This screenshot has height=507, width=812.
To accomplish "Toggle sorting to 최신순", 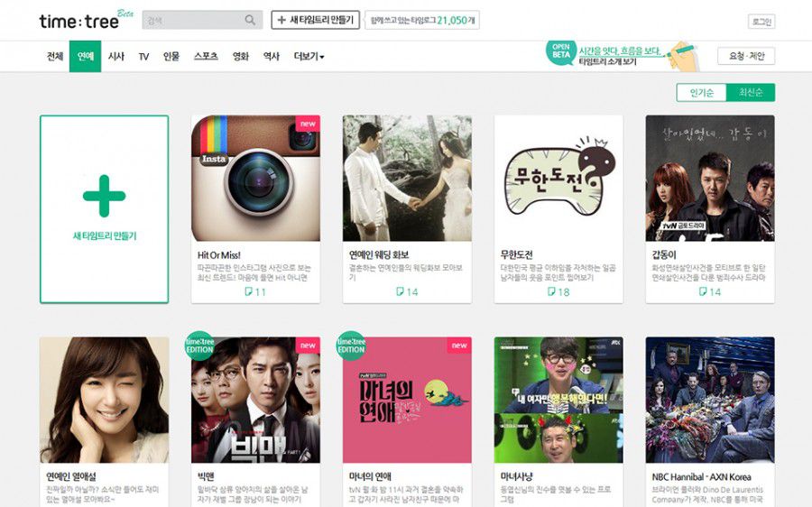I will coord(751,93).
